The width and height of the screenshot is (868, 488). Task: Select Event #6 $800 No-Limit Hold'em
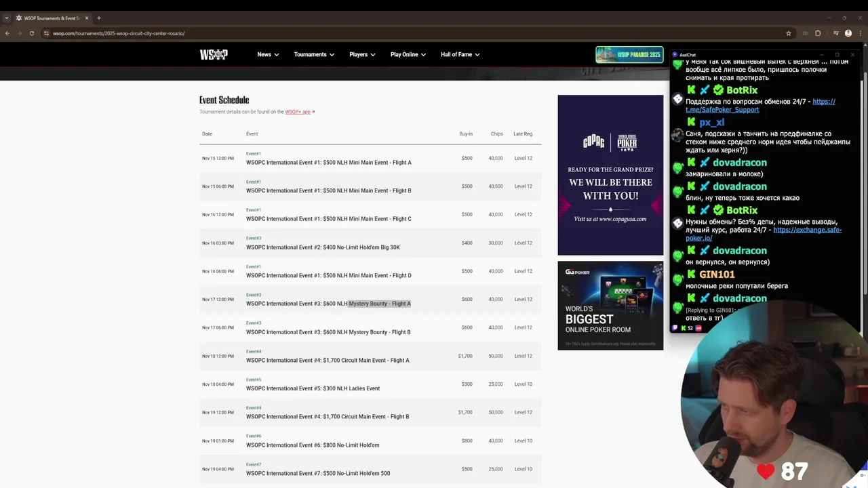tap(370, 441)
